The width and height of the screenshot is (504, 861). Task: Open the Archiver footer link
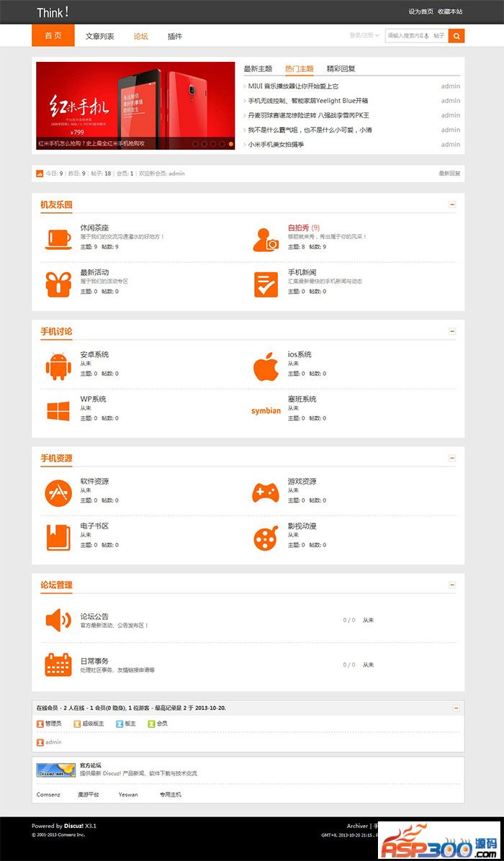coord(357,826)
